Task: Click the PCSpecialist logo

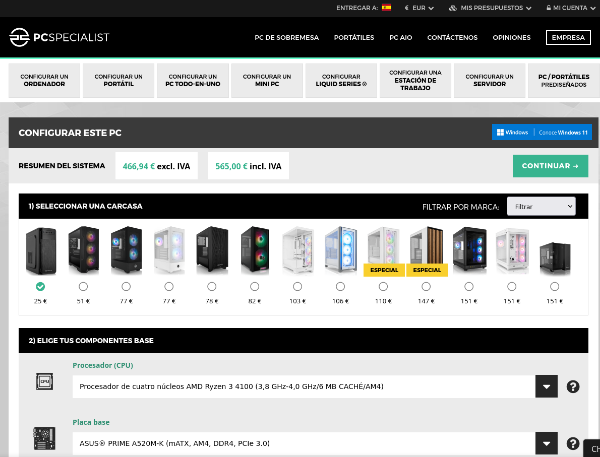Action: tap(59, 38)
